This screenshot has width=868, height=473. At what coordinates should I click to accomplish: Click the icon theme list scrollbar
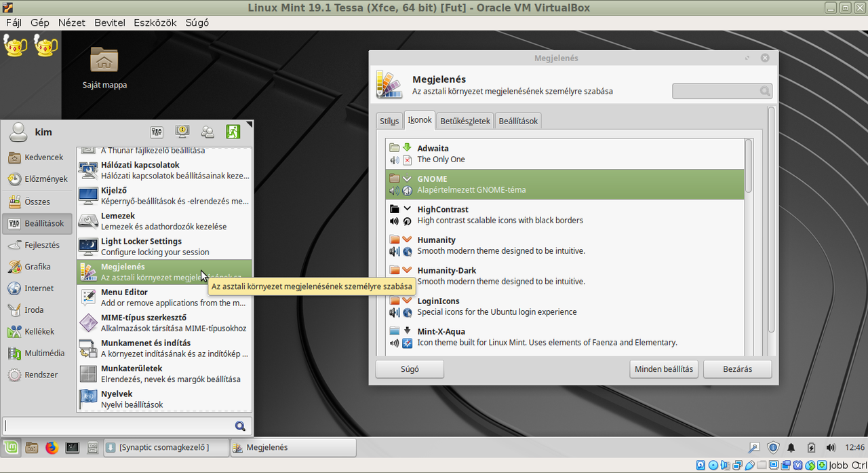pyautogui.click(x=749, y=165)
